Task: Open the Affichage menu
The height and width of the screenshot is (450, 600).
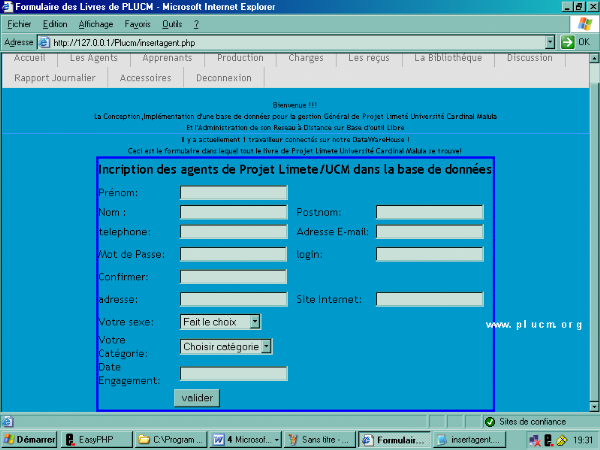Action: (96, 24)
